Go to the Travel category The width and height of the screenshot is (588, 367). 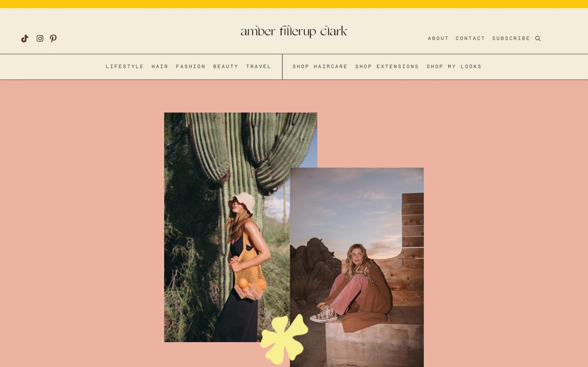point(259,67)
